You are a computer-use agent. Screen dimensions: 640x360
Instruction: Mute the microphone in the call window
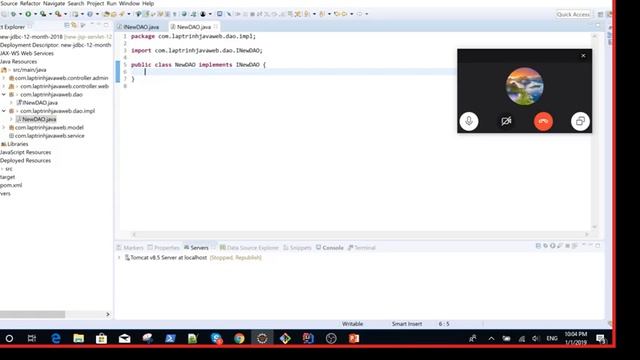[x=469, y=121]
